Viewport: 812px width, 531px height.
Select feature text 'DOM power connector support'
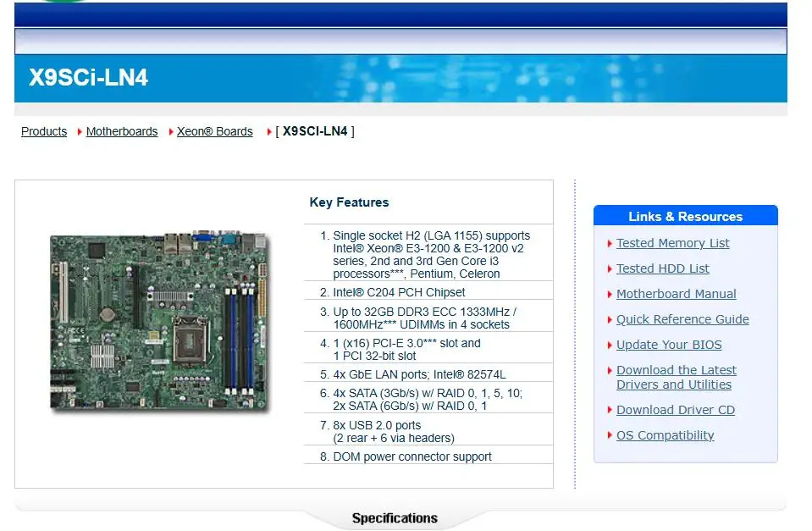412,457
